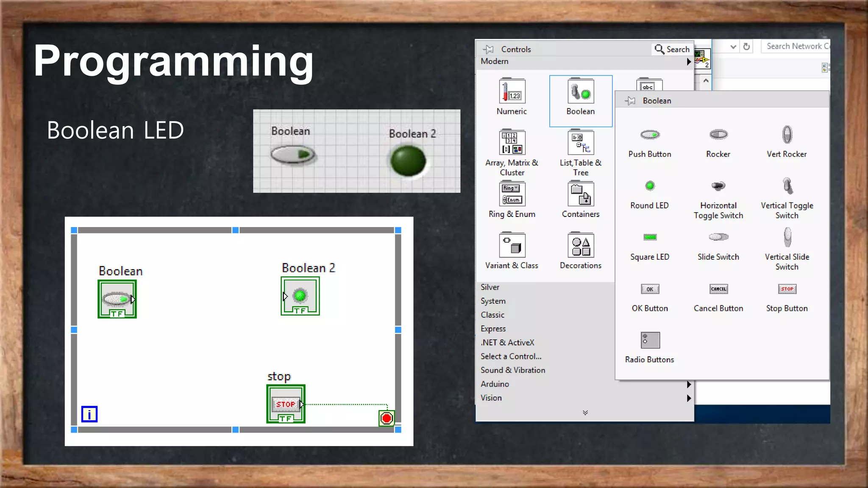Open the System controls category
This screenshot has width=868, height=488.
click(x=493, y=301)
